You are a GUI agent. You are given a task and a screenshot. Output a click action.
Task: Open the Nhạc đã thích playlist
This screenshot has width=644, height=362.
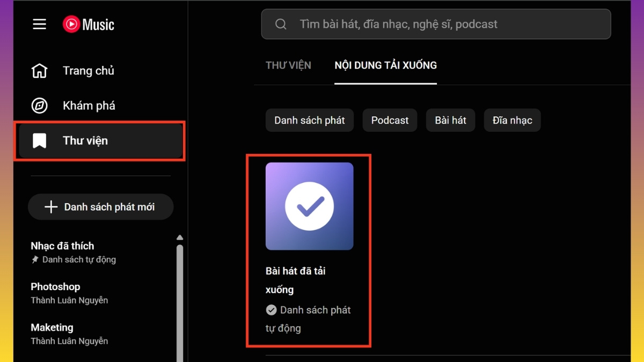coord(62,246)
